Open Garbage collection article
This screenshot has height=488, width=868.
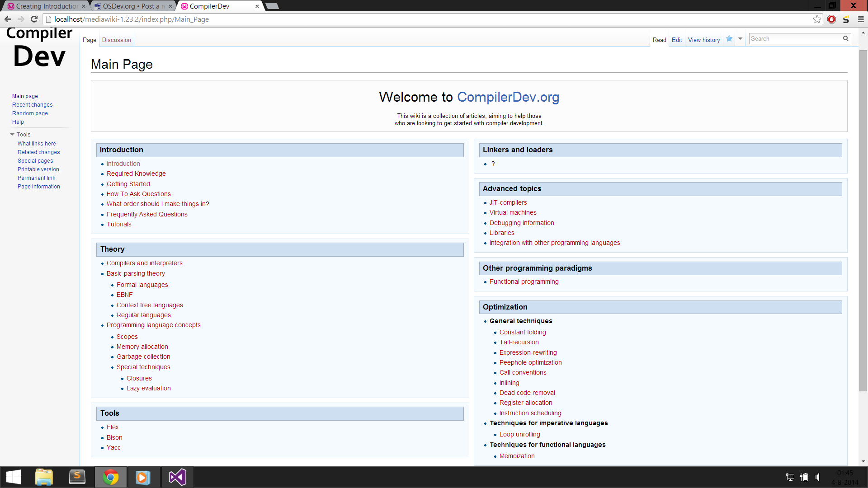coord(143,357)
